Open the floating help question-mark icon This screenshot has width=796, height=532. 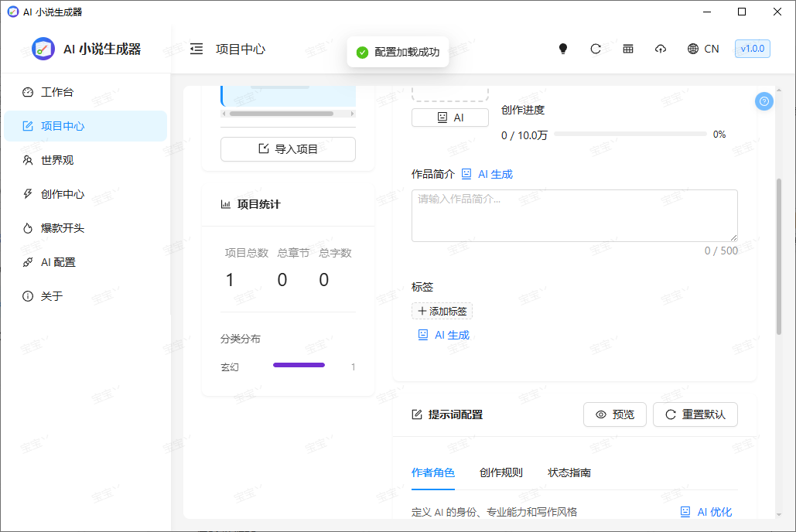(x=764, y=101)
